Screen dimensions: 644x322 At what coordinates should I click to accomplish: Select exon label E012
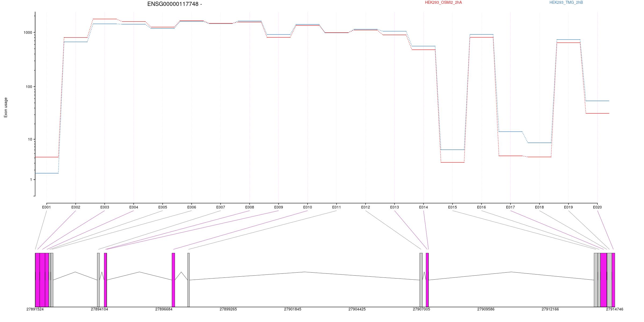pyautogui.click(x=365, y=207)
